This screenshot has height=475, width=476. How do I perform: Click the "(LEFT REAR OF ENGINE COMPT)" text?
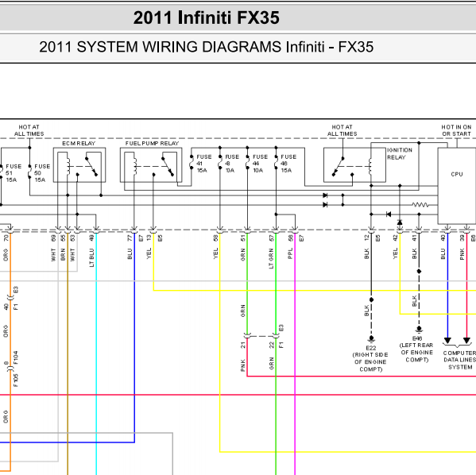(x=417, y=353)
